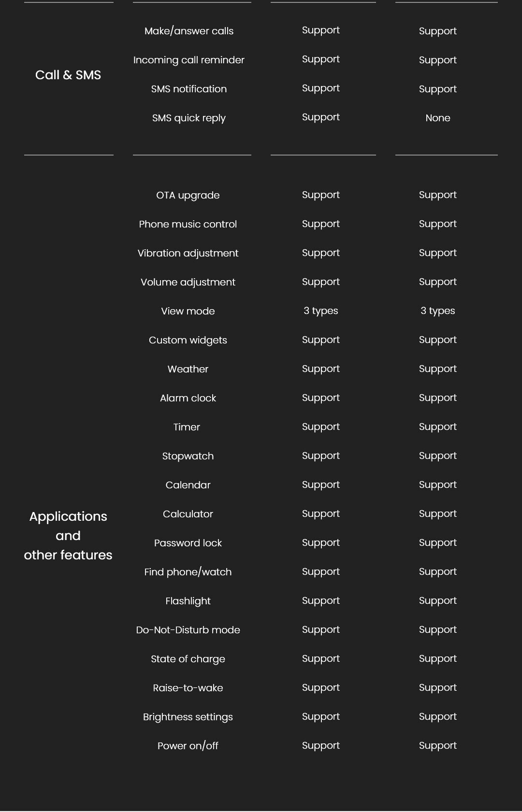Click the Volume adjustment label
The height and width of the screenshot is (812, 522).
pyautogui.click(x=188, y=282)
